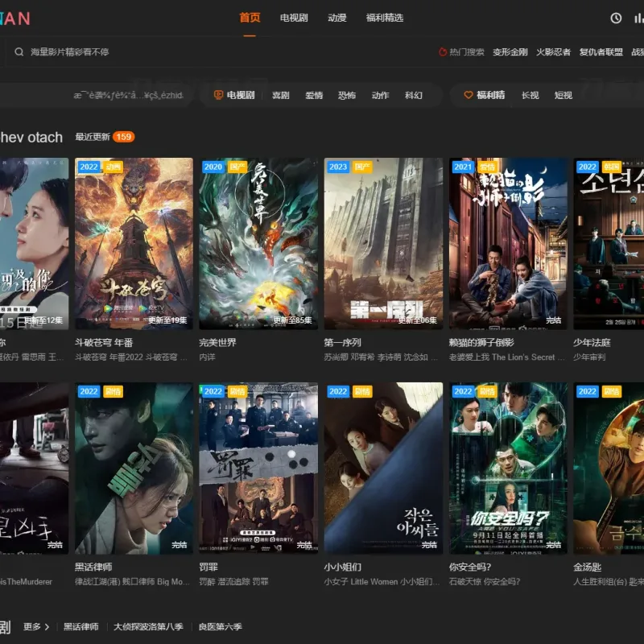
Task: Open 少年法庭 poster thumbnail
Action: tap(609, 244)
